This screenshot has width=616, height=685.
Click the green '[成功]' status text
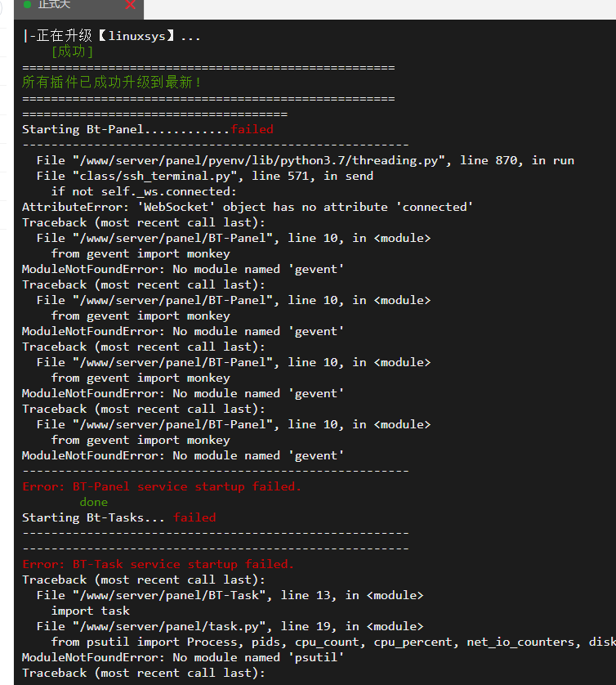pyautogui.click(x=72, y=51)
